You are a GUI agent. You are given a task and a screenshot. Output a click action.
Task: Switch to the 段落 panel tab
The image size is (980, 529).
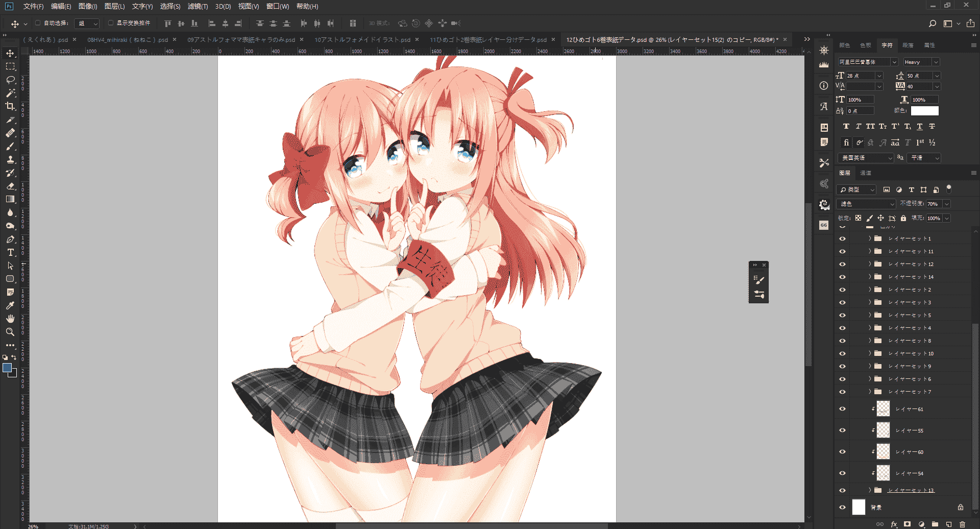point(908,45)
